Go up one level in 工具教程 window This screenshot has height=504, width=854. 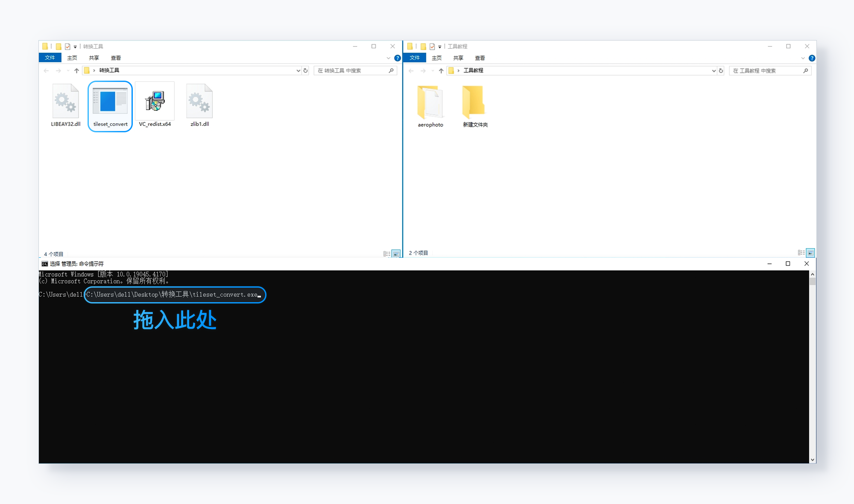coord(441,70)
